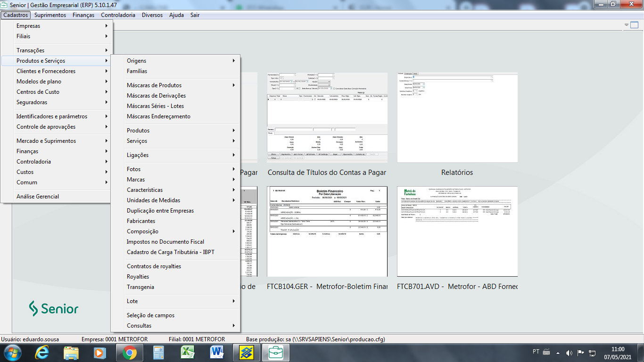644x362 pixels.
Task: Open the Action Center flag icon
Action: [x=581, y=352]
